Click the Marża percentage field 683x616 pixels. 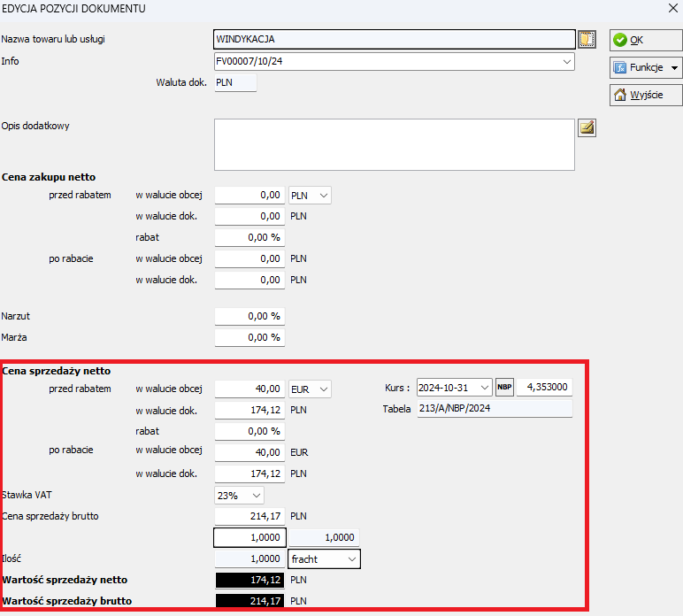(249, 337)
